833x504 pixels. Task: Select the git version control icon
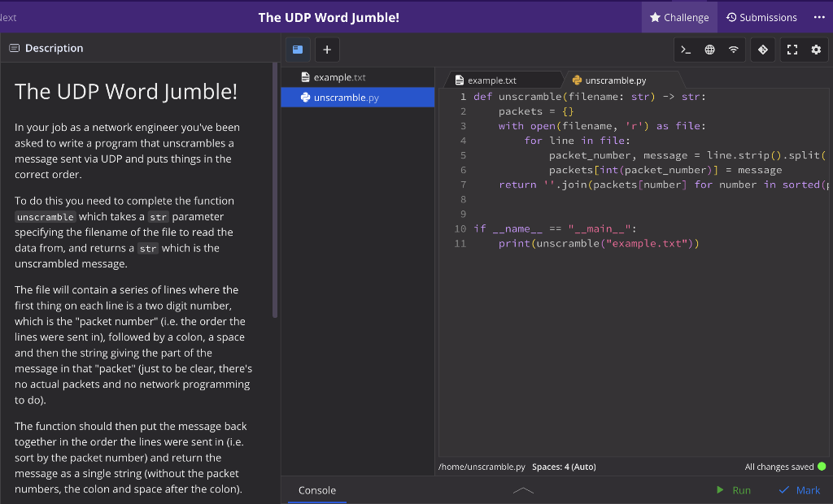click(762, 50)
